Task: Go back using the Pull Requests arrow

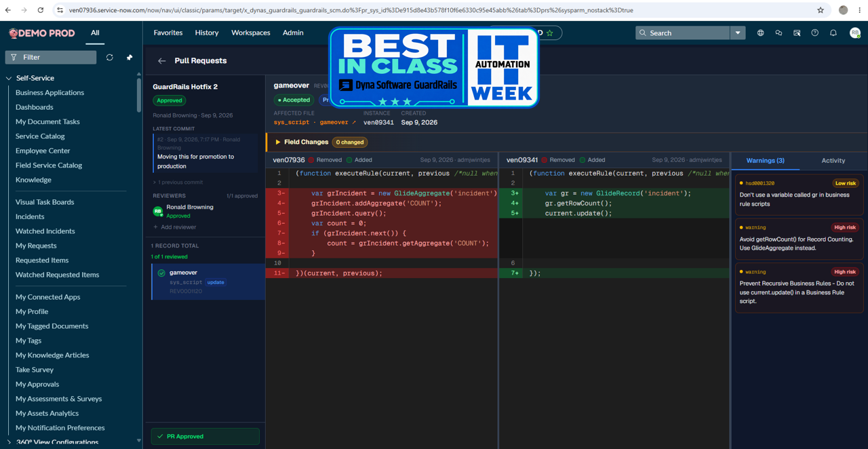Action: coord(162,61)
